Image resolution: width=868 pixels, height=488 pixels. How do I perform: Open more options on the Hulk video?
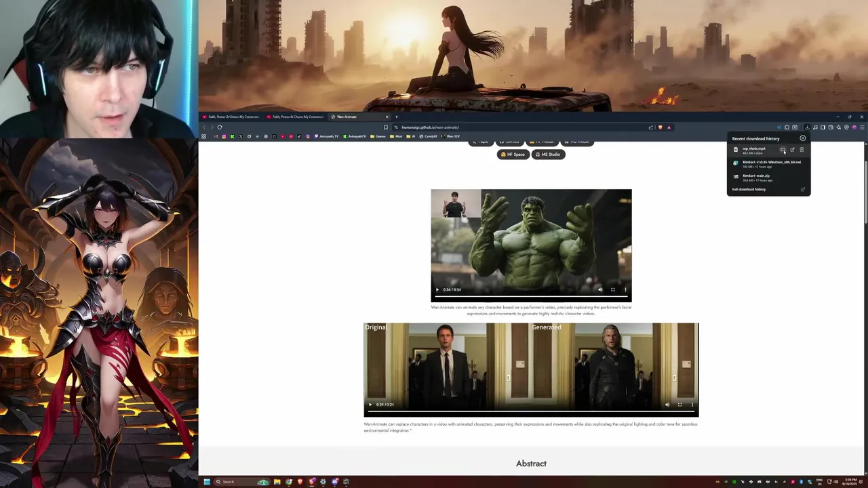(625, 289)
